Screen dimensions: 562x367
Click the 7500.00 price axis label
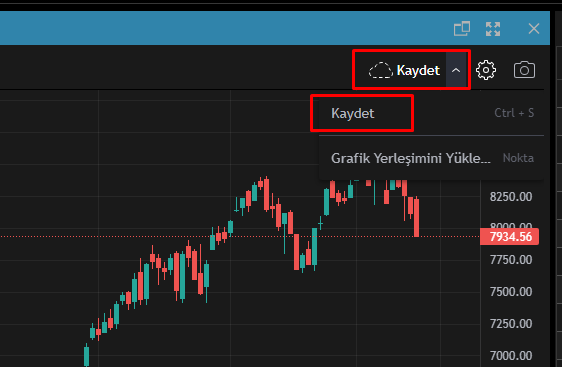511,292
